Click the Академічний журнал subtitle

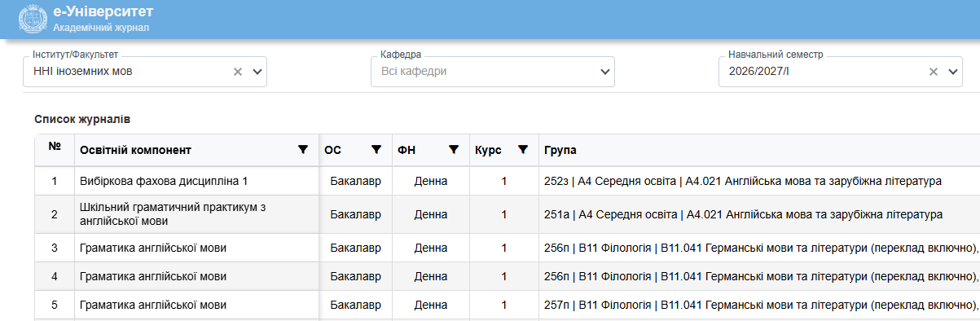[101, 28]
